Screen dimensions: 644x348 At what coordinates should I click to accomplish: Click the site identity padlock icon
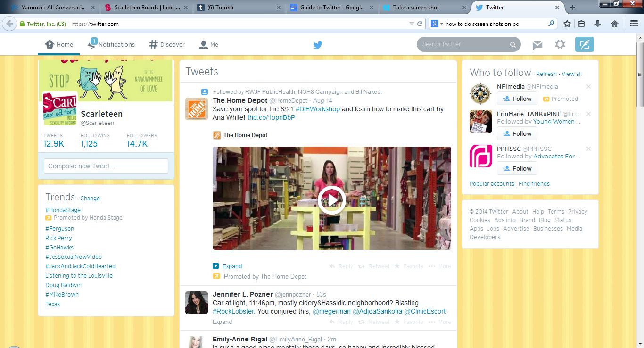click(x=22, y=24)
